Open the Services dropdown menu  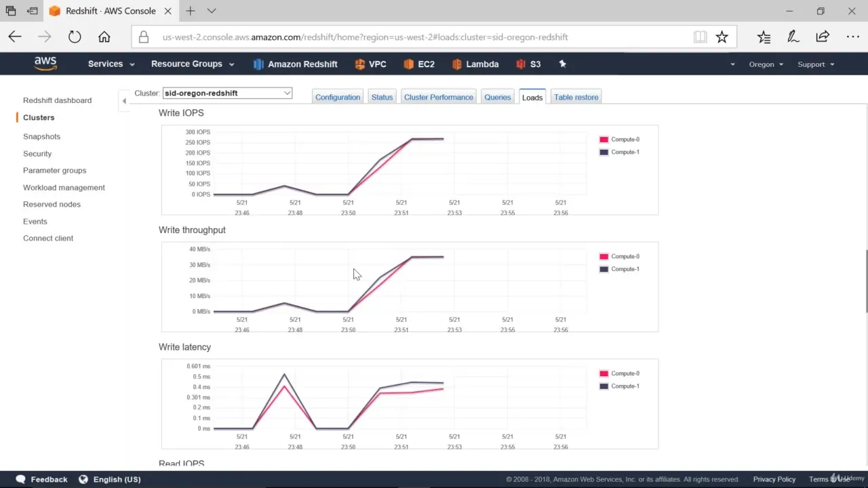coord(111,64)
